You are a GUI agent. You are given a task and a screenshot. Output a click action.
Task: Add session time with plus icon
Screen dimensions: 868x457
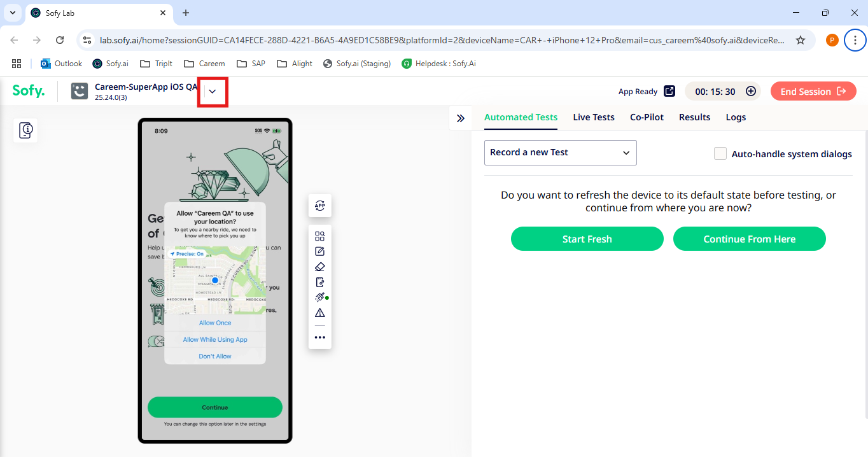pos(751,91)
